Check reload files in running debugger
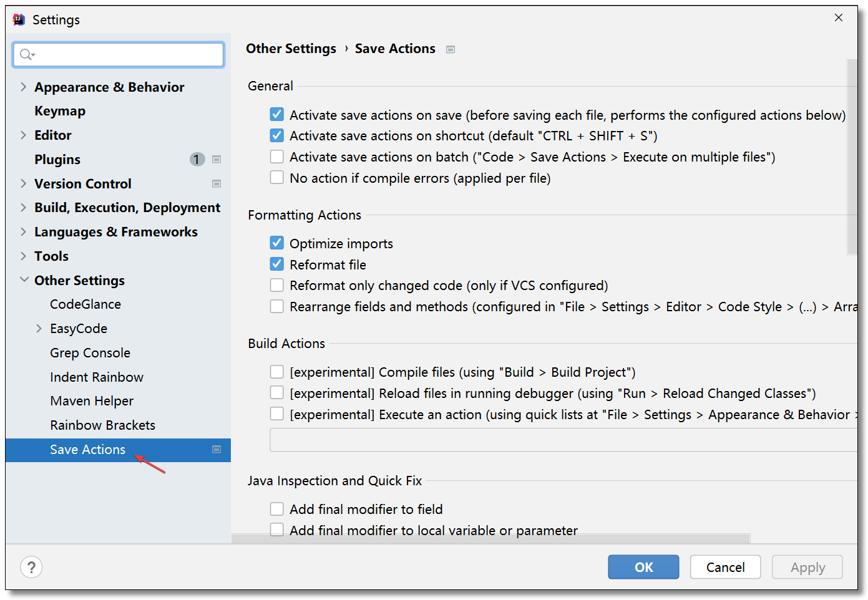Image resolution: width=868 pixels, height=600 pixels. click(x=277, y=393)
